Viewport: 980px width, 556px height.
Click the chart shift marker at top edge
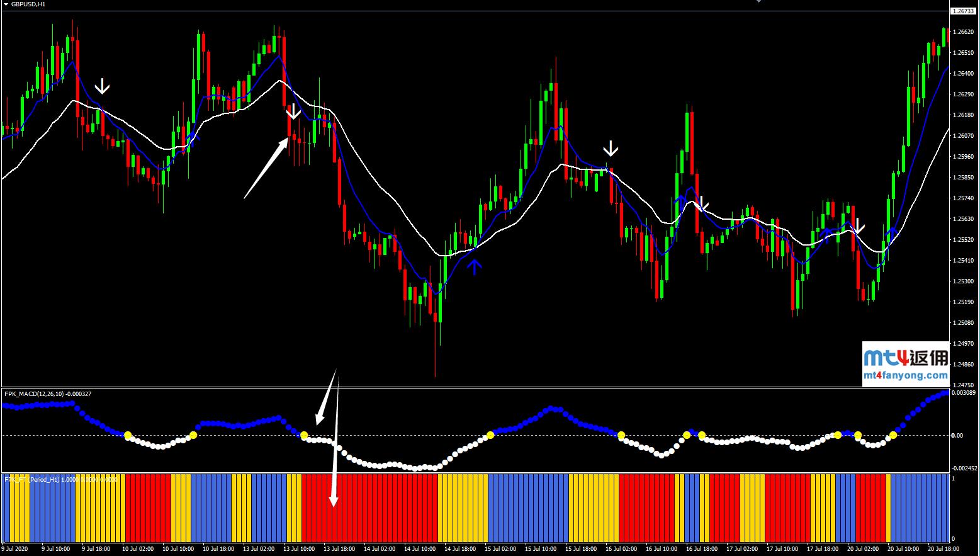[759, 2]
